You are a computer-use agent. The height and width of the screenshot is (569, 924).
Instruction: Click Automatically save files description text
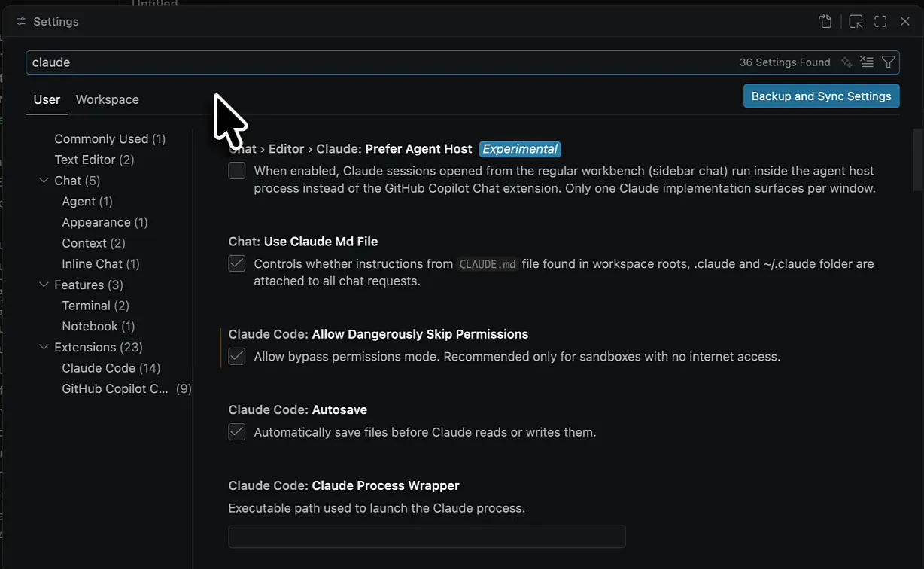(425, 432)
